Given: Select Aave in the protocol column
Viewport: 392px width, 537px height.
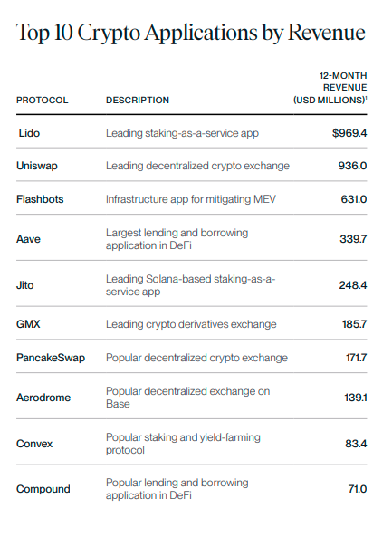Looking at the screenshot, I should click(28, 239).
